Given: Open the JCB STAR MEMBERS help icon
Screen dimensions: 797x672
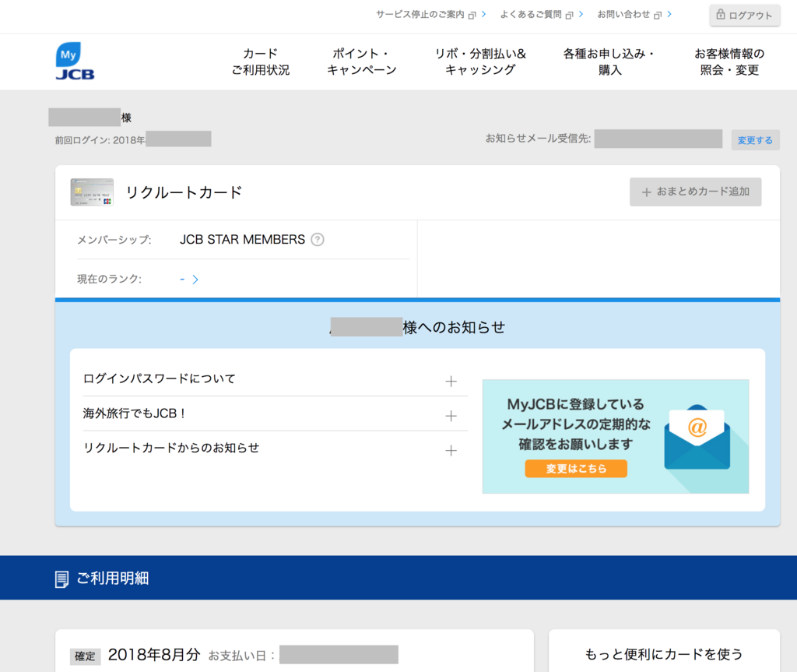Looking at the screenshot, I should click(x=318, y=240).
